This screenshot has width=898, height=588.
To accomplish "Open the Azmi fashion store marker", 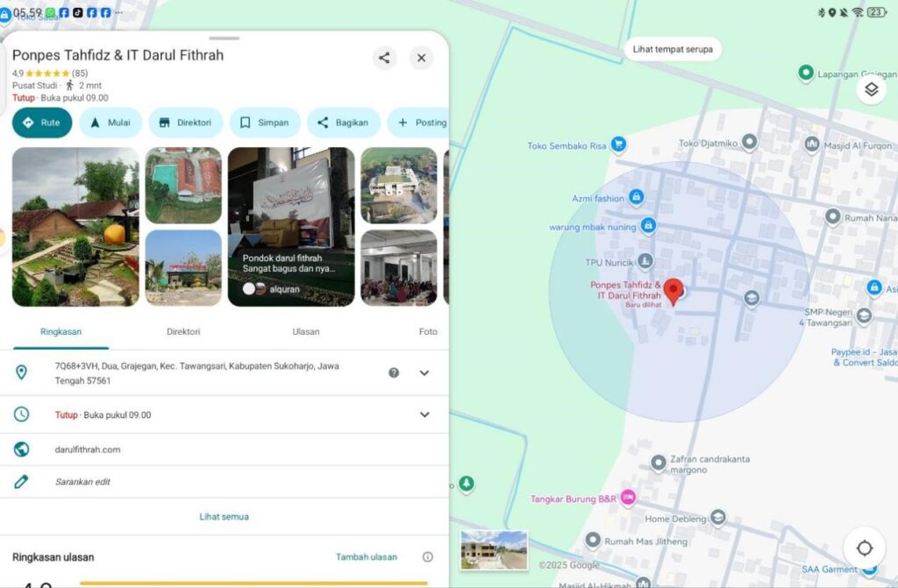I will 636,197.
